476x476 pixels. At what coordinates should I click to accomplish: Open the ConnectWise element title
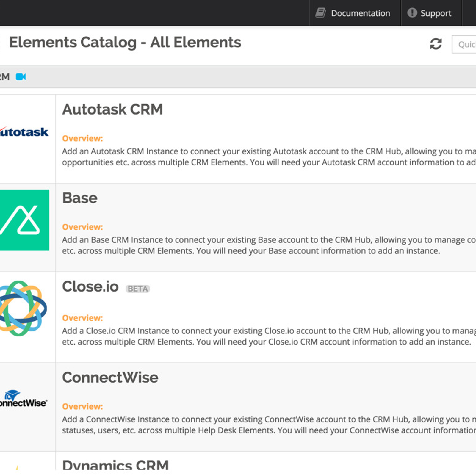coord(110,378)
